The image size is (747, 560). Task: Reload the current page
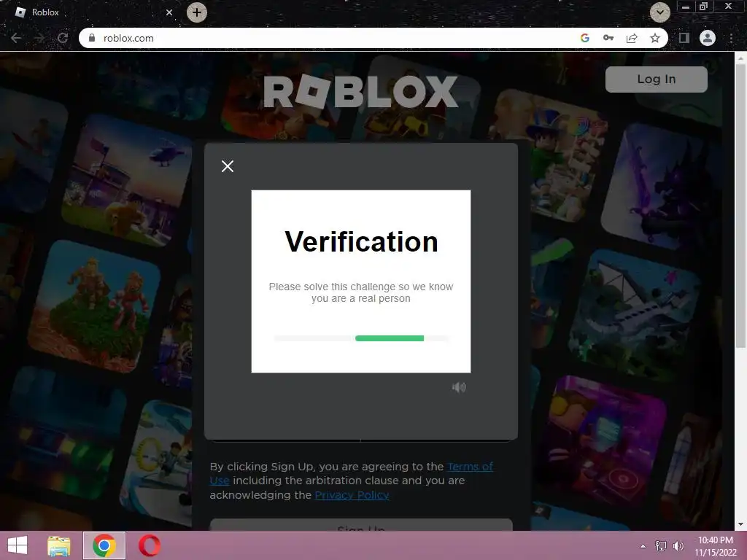pos(63,38)
